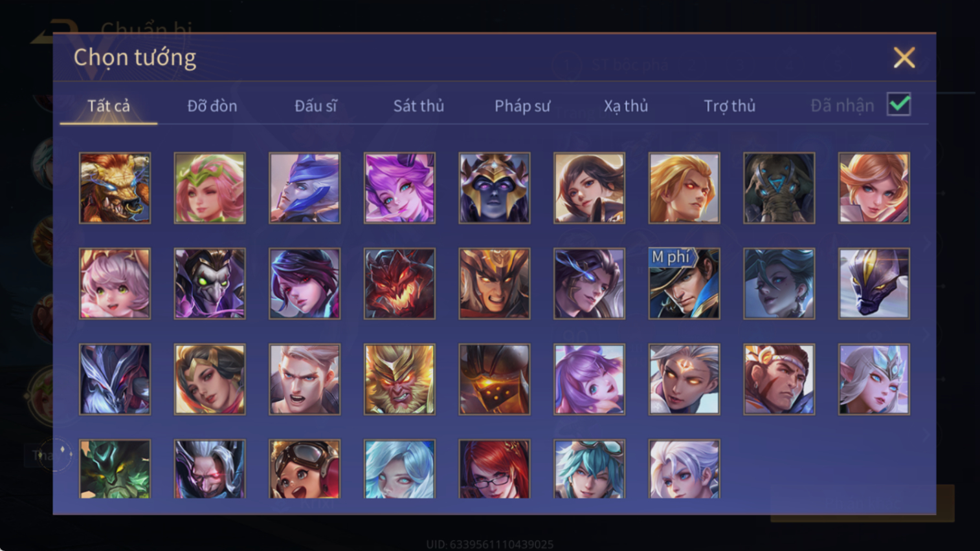Image resolution: width=980 pixels, height=551 pixels.
Task: Choose the dark armored elephant hero portrait
Action: pyautogui.click(x=779, y=188)
